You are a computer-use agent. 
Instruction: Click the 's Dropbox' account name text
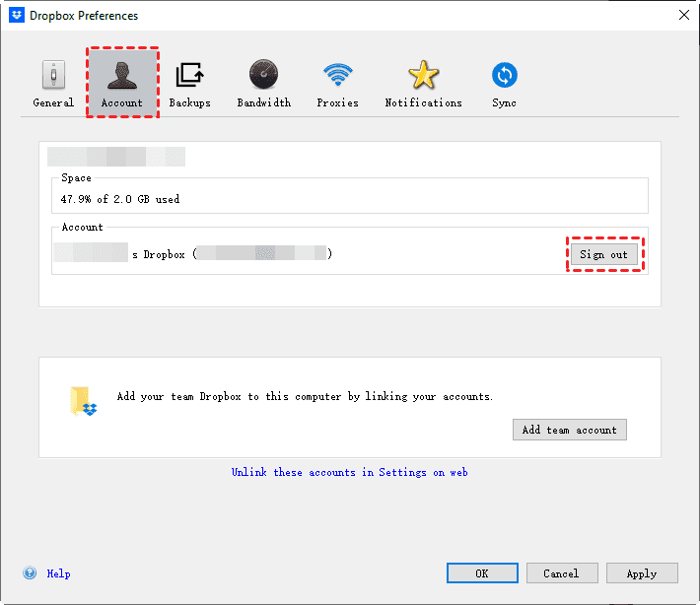(x=159, y=255)
